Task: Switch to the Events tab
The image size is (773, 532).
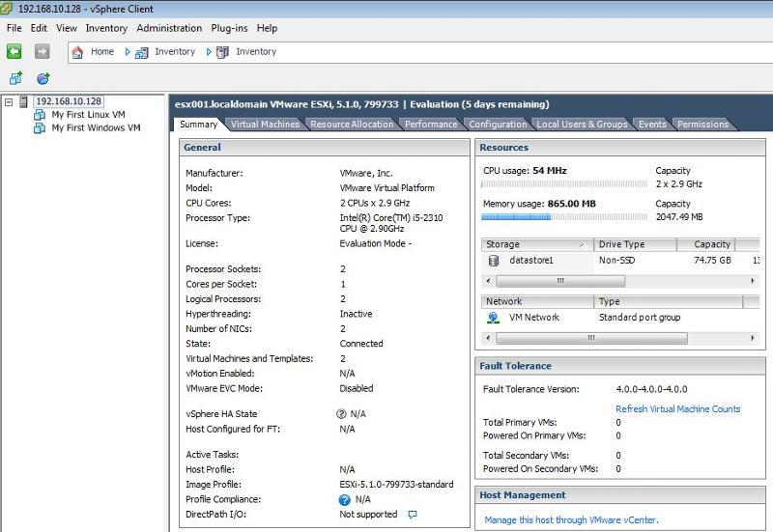Action: (x=653, y=125)
